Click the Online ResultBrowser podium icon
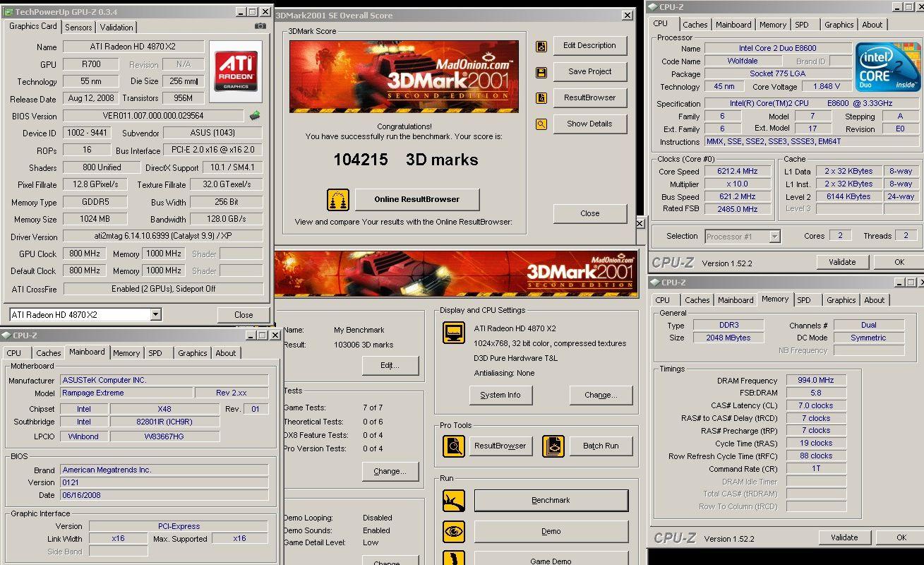Screen dimensions: 924x565 [x=338, y=200]
